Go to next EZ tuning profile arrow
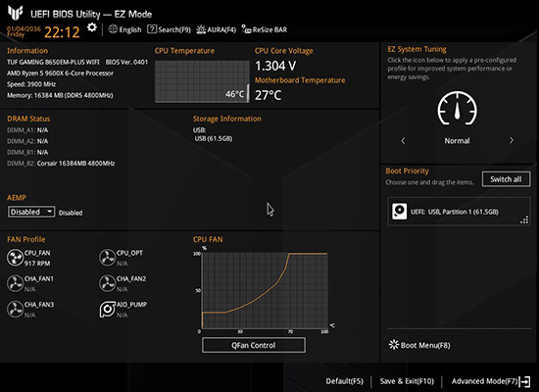This screenshot has height=392, width=539. coord(512,141)
